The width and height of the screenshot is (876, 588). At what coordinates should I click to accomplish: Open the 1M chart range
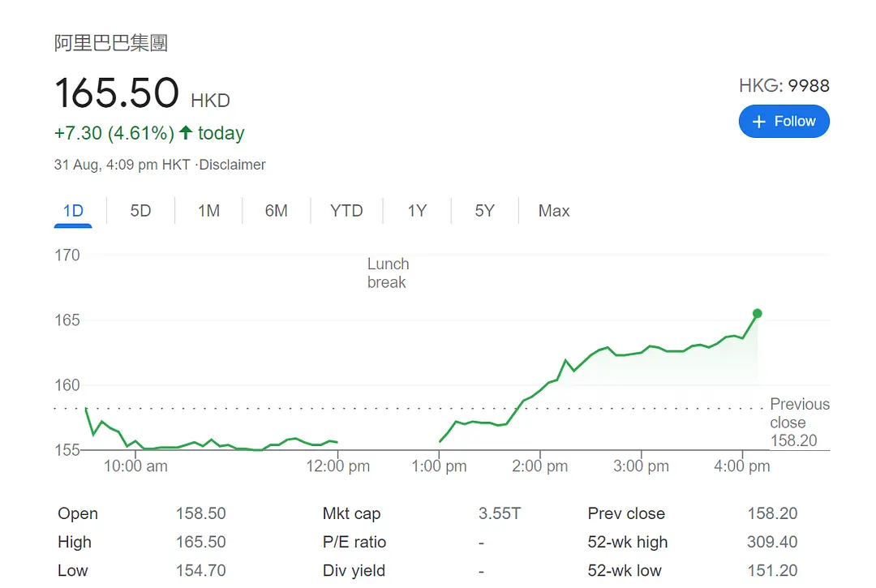coord(208,211)
